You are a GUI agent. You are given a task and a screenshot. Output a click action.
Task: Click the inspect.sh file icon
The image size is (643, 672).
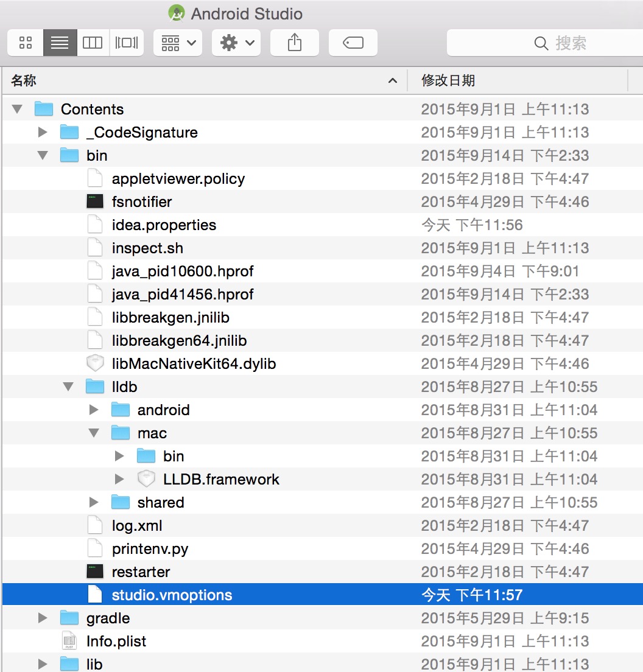(x=95, y=248)
